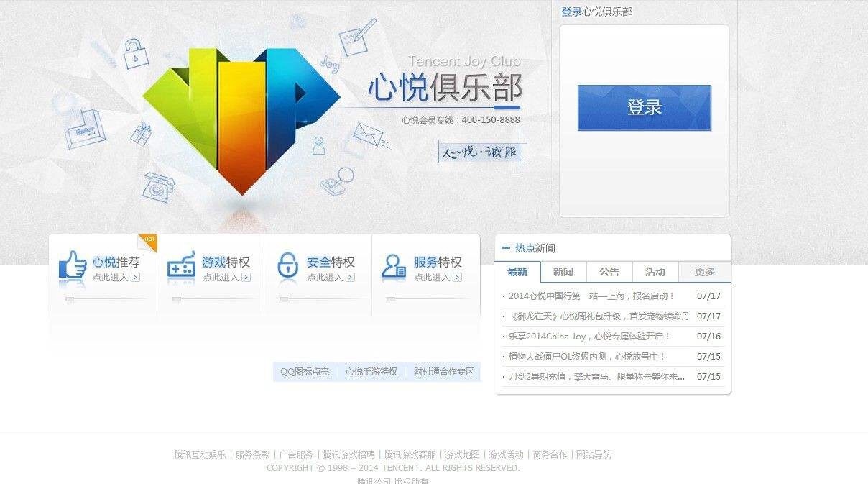Click 登录心悦俱乐部 heading text
The height and width of the screenshot is (484, 868).
pos(597,12)
